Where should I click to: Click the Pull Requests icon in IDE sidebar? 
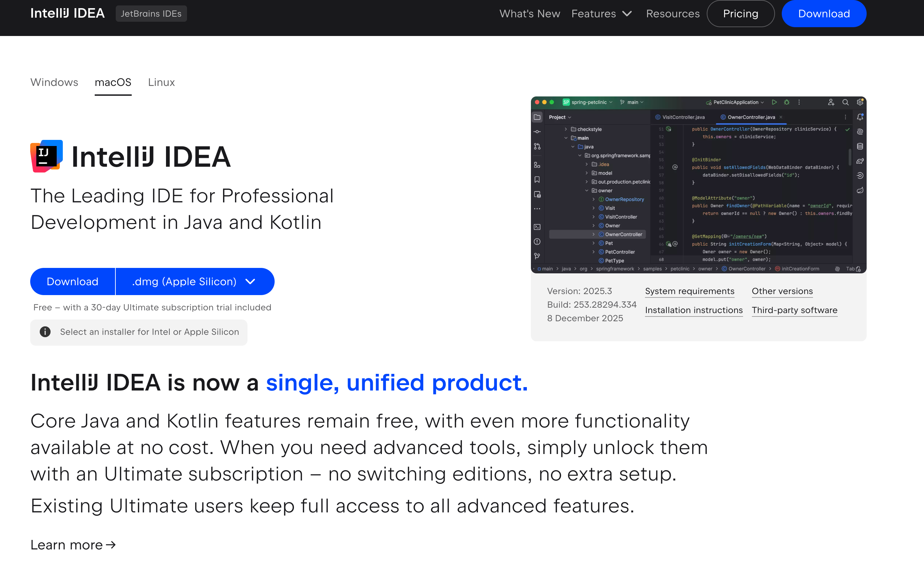537,146
